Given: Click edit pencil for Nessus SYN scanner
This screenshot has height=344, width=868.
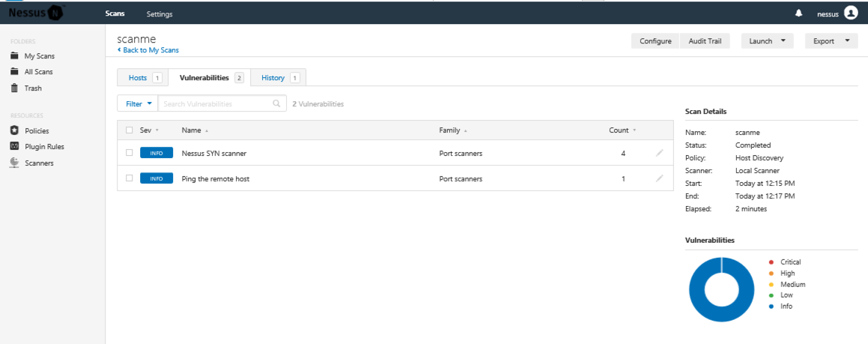Looking at the screenshot, I should coord(659,153).
